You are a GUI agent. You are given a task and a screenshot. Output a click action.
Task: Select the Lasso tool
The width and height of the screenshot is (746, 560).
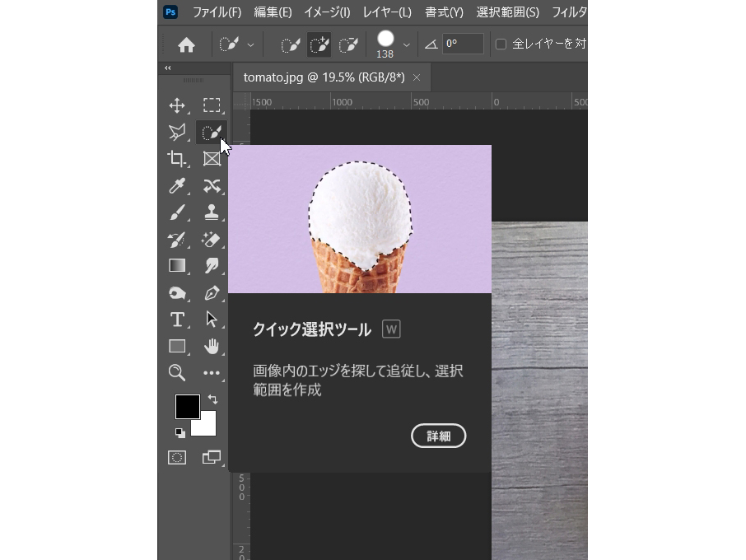[176, 132]
